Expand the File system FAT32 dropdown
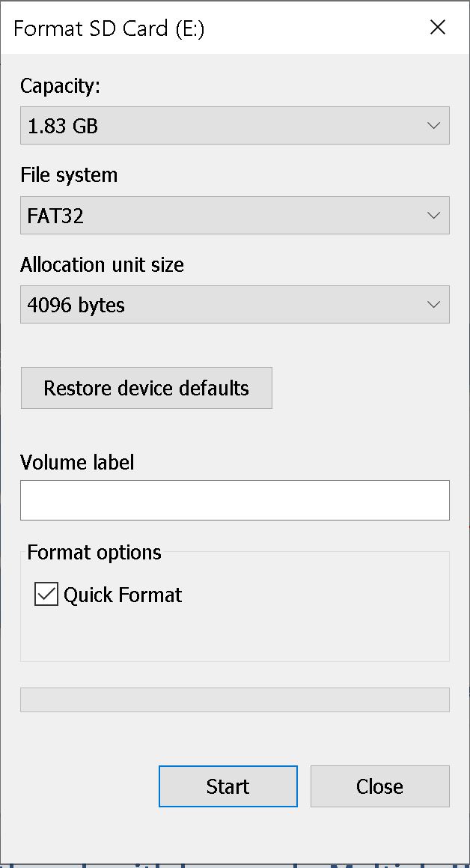470x868 pixels. click(x=234, y=216)
